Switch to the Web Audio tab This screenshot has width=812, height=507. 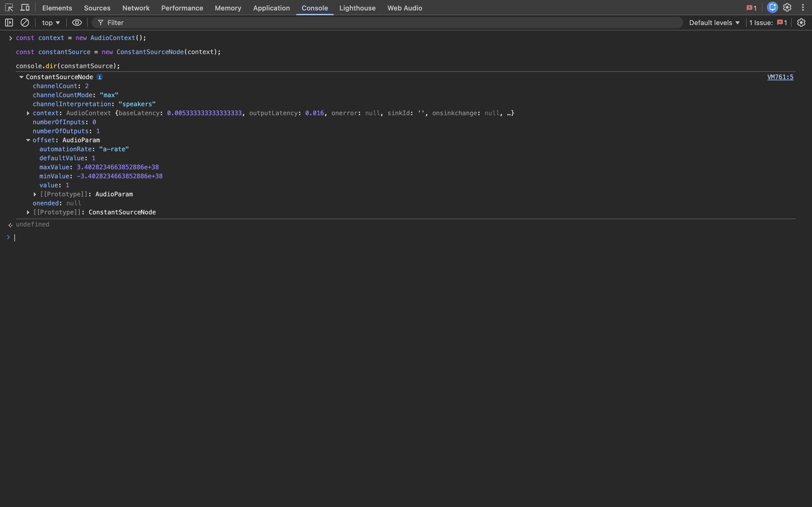[405, 8]
